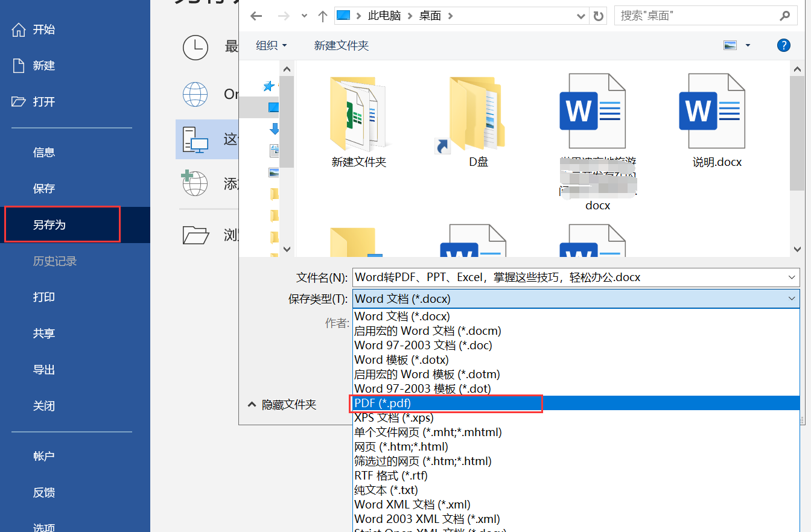Choose 单个文件网页 (*.mht;*.mhtml)
This screenshot has height=532, width=811.
click(576, 432)
